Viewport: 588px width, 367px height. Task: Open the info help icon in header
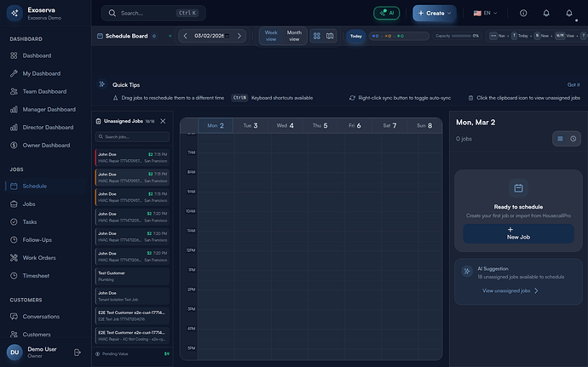tap(522, 14)
